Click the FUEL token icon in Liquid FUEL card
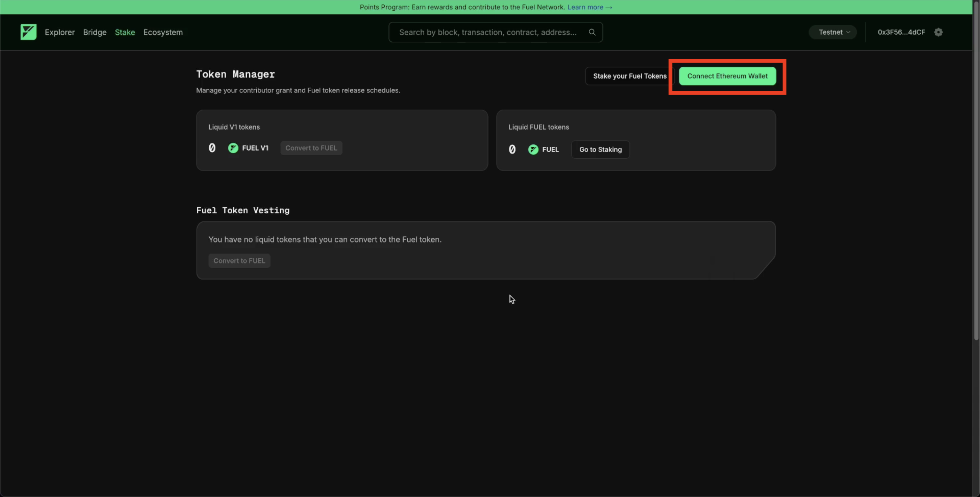 (533, 149)
